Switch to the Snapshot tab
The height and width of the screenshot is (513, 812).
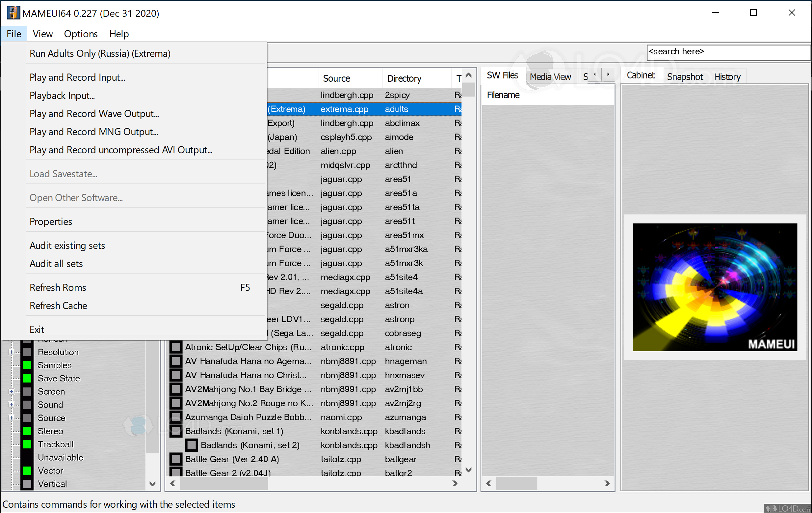coord(685,77)
